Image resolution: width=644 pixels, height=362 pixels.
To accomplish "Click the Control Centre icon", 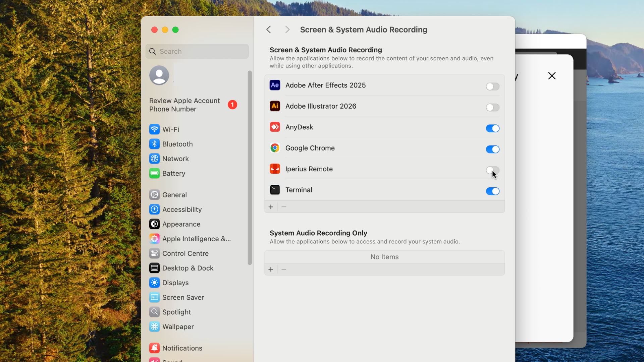I will click(154, 253).
